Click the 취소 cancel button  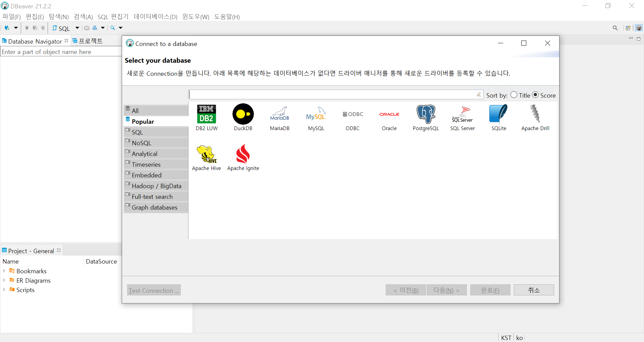534,290
